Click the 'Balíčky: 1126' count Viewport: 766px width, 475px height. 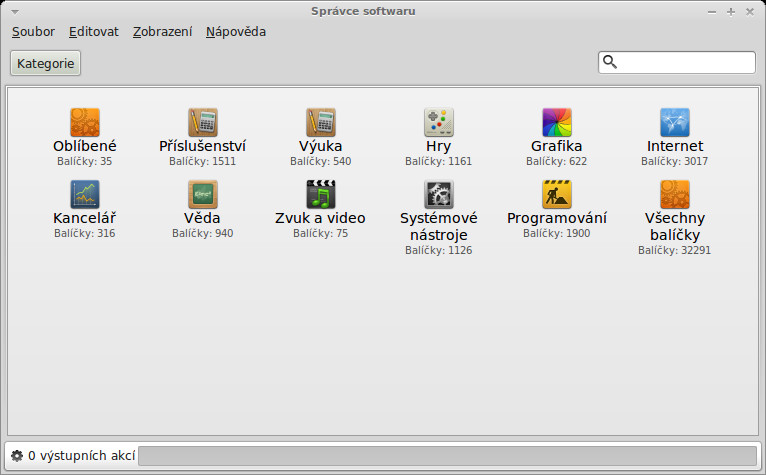pyautogui.click(x=439, y=250)
